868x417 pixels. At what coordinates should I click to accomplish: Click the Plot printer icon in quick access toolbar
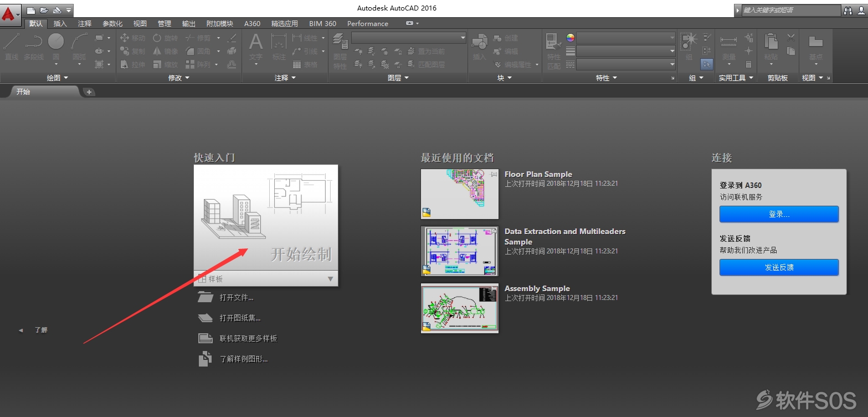click(57, 10)
